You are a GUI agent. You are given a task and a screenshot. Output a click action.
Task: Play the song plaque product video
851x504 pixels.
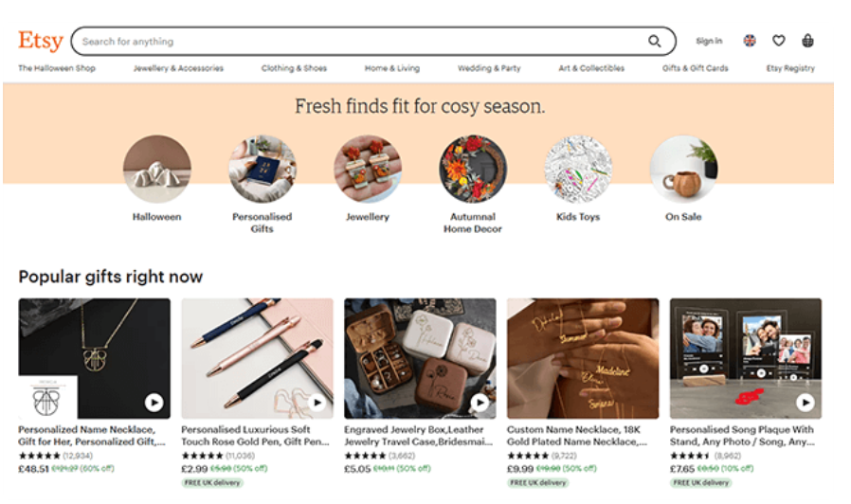pyautogui.click(x=806, y=403)
